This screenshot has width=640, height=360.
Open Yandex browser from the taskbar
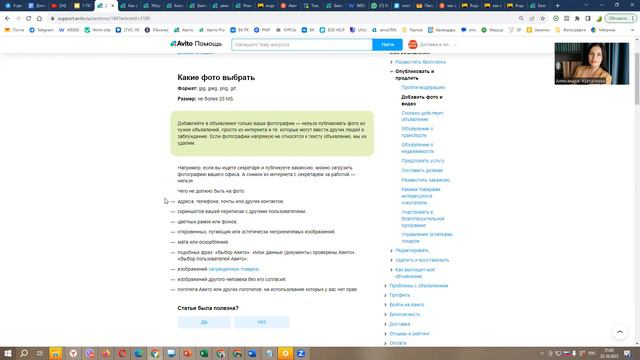tap(73, 353)
